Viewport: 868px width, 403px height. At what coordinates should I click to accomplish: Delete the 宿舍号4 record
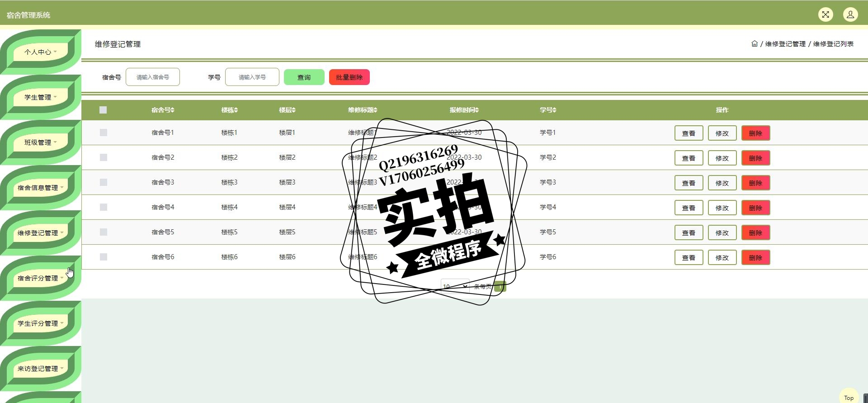[x=755, y=208]
